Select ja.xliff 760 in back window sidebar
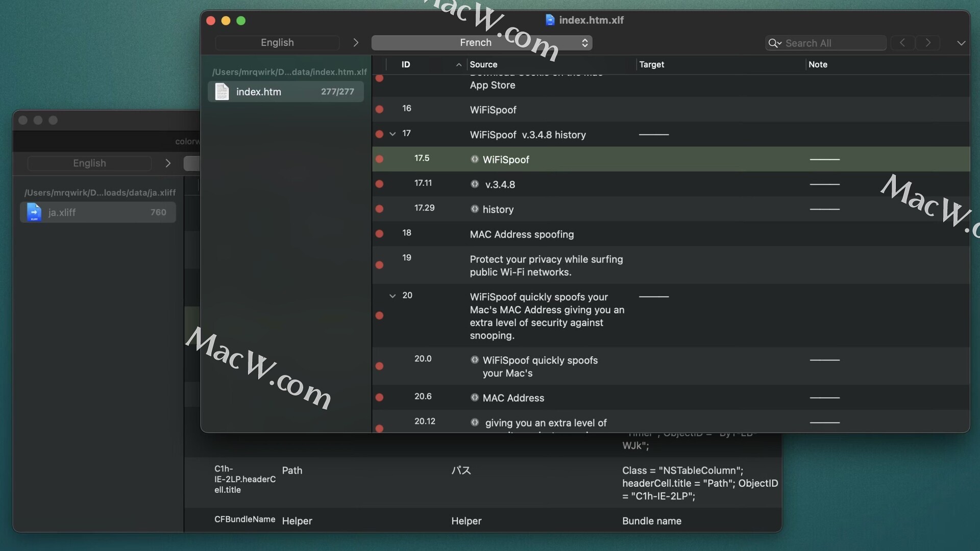 98,212
